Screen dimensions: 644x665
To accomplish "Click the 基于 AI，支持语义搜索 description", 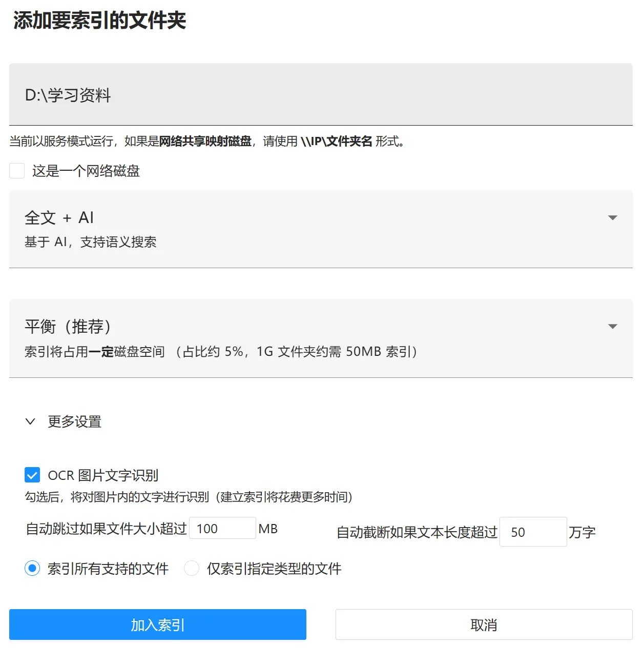I will click(x=91, y=242).
